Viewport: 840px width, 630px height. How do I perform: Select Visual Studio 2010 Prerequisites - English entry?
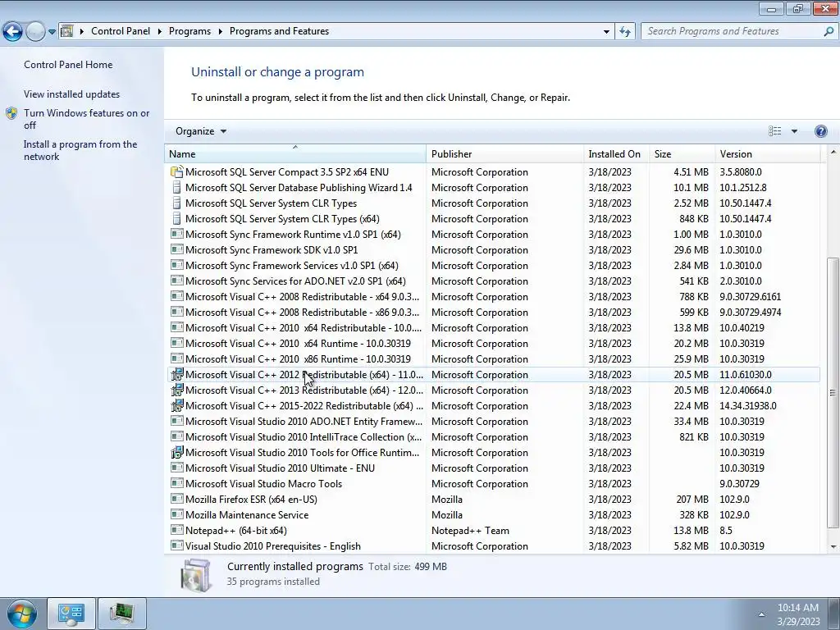[492, 546]
